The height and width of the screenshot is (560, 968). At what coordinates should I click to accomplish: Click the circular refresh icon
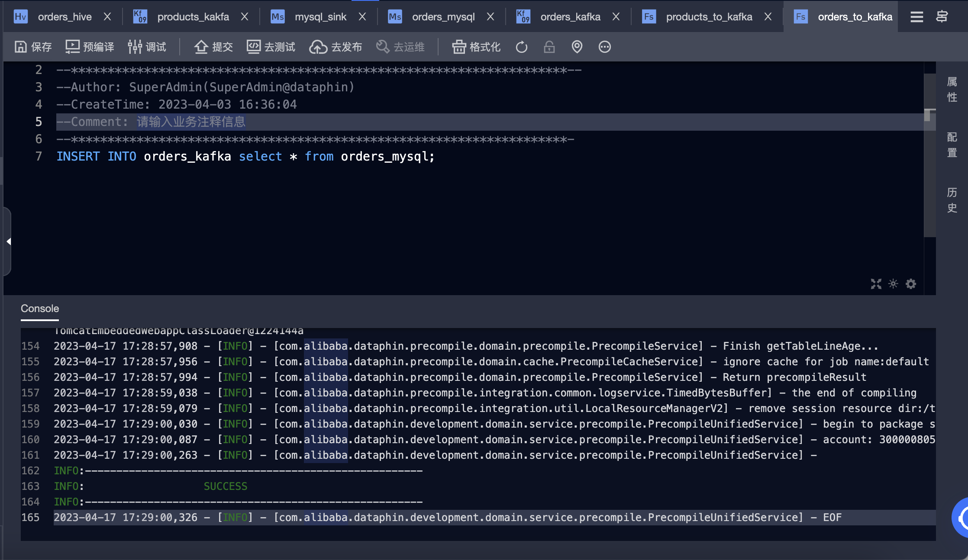(x=522, y=47)
